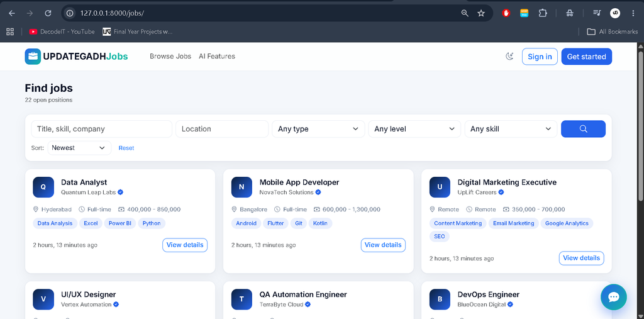Viewport: 644px width, 319px height.
Task: Reload the page with refresh icon
Action: [48, 13]
